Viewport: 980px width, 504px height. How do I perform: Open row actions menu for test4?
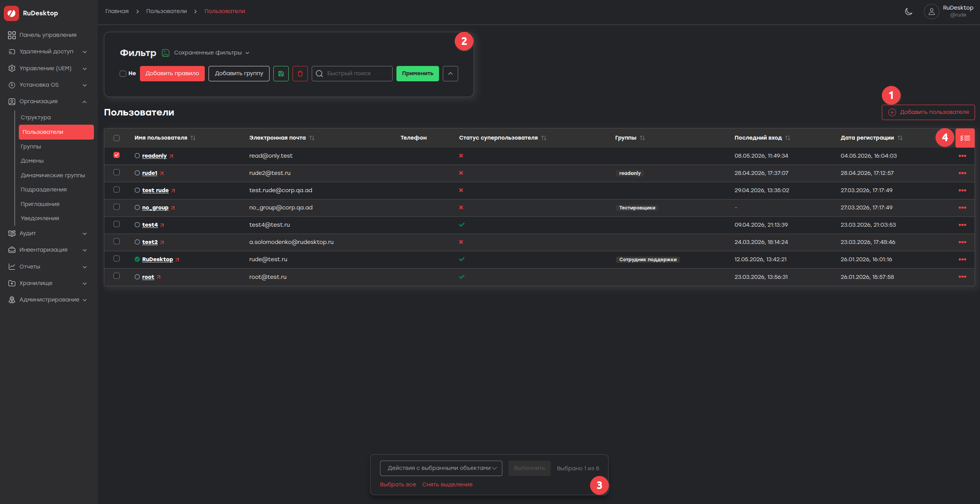962,225
